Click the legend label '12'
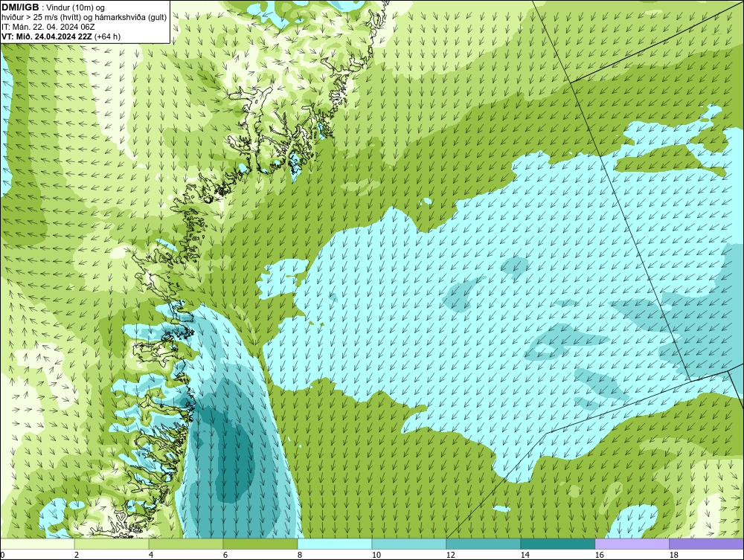This screenshot has height=560, width=744. [x=450, y=555]
